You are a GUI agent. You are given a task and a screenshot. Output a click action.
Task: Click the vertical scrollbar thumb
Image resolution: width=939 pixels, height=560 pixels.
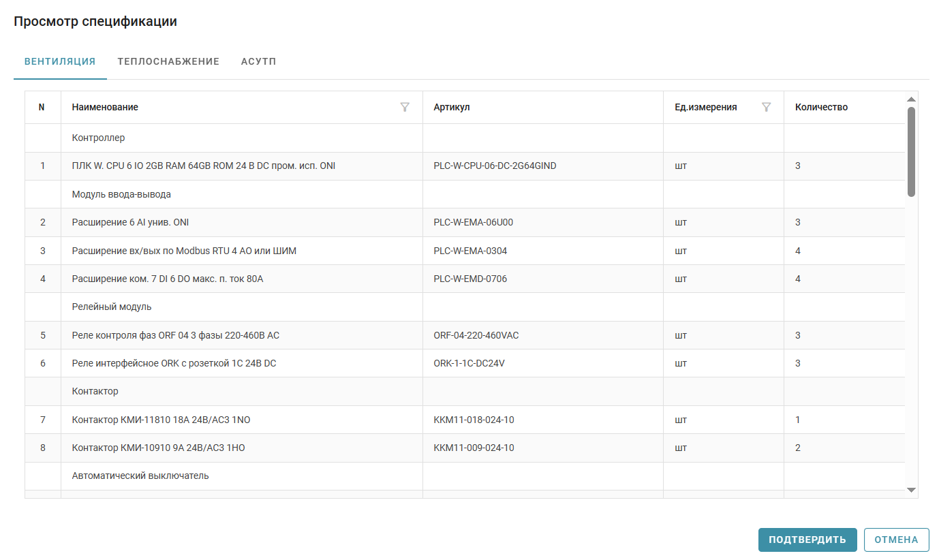[911, 151]
